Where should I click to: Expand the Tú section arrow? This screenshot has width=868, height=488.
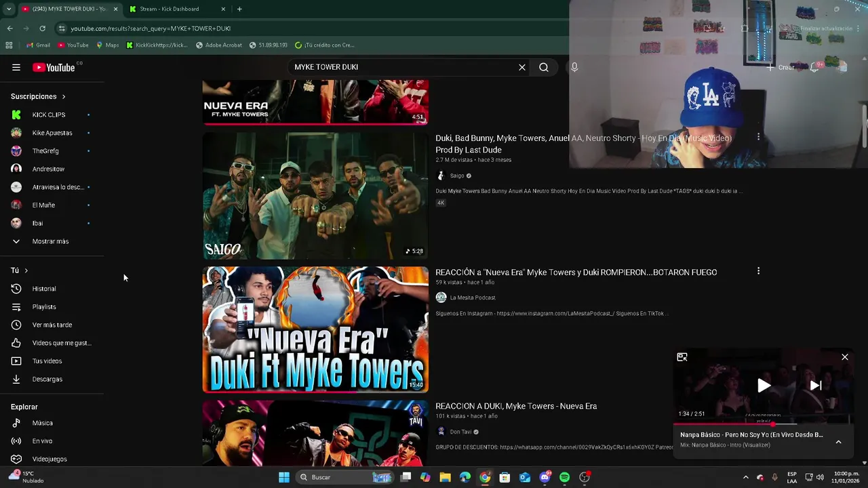coord(26,270)
